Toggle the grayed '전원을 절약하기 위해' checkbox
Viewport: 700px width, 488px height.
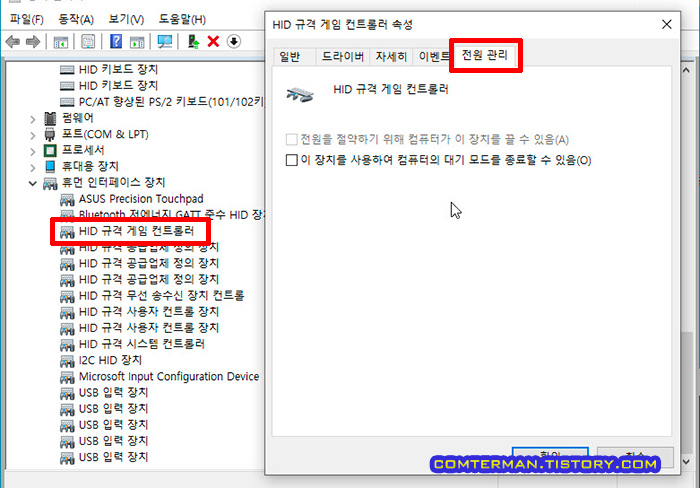292,139
